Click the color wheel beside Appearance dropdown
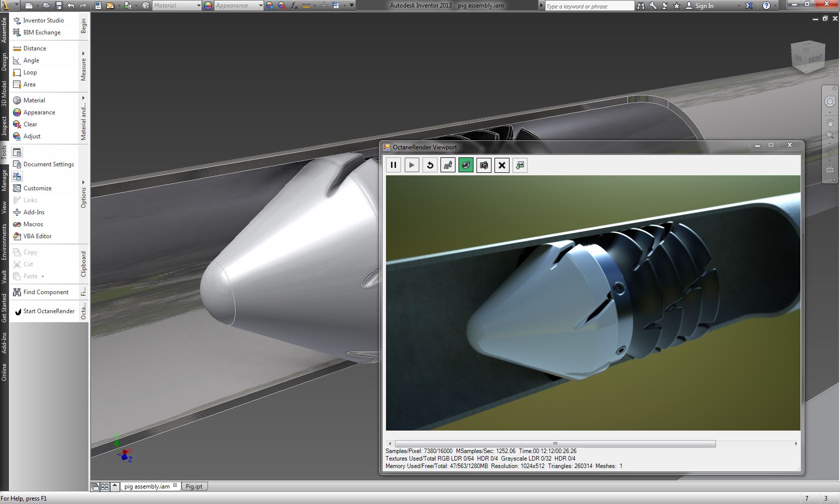The image size is (840, 504). pos(208,5)
